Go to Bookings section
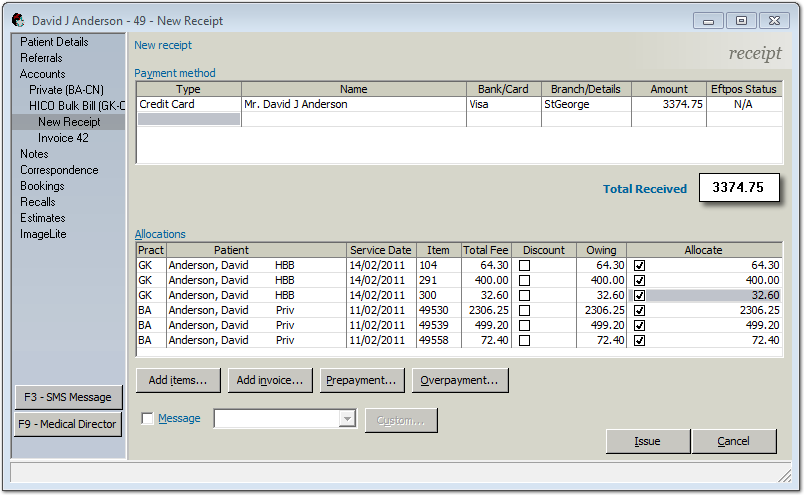 [42, 186]
